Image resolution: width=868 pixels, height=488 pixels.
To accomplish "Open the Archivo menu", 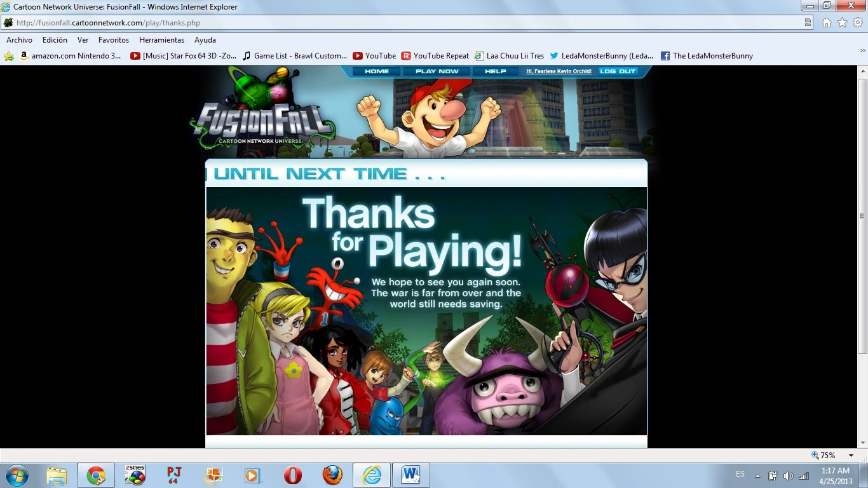I will [x=19, y=40].
